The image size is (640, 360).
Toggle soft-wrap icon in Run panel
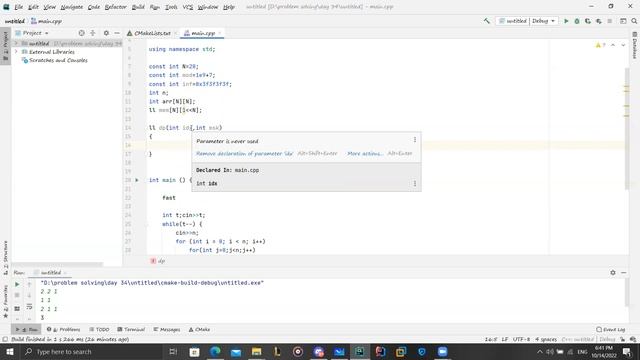[29, 307]
